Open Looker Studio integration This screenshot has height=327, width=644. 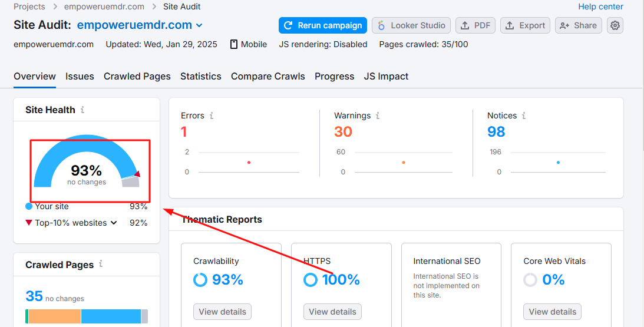pyautogui.click(x=411, y=25)
